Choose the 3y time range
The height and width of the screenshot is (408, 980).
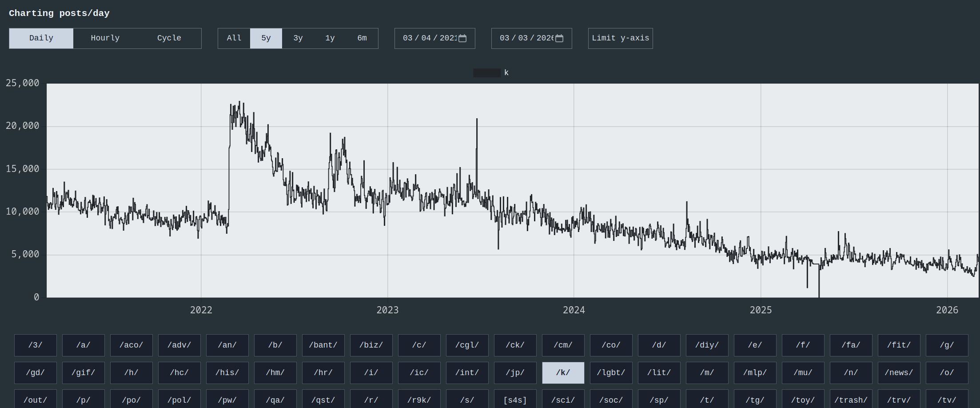[298, 38]
